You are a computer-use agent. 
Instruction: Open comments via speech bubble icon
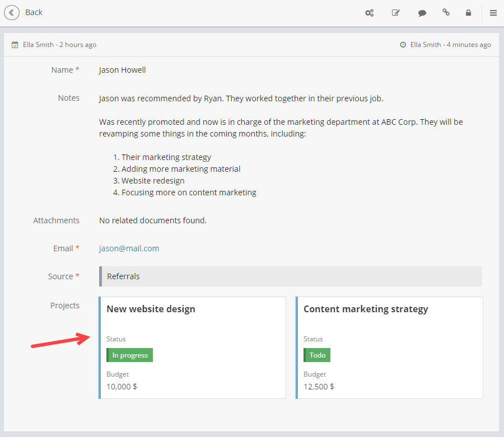coord(422,13)
